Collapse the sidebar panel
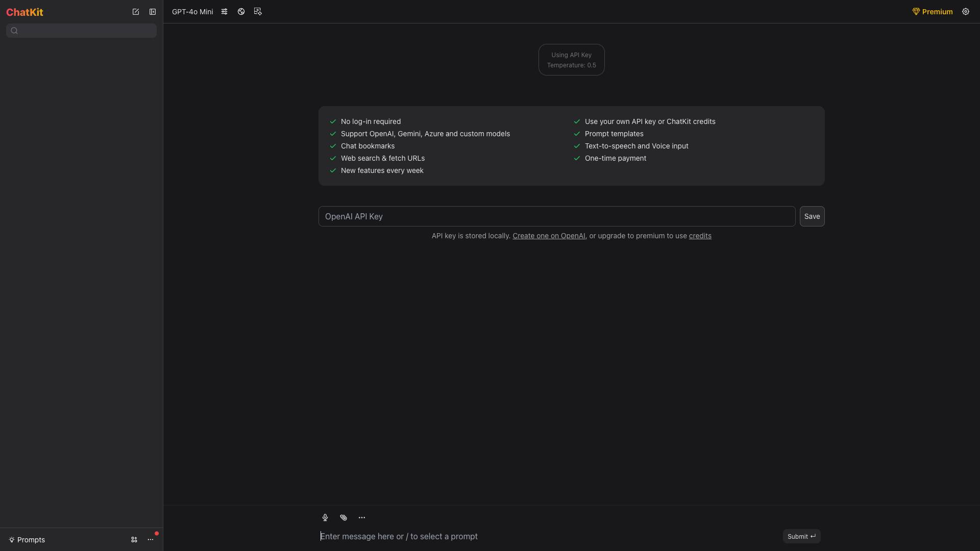 (153, 12)
